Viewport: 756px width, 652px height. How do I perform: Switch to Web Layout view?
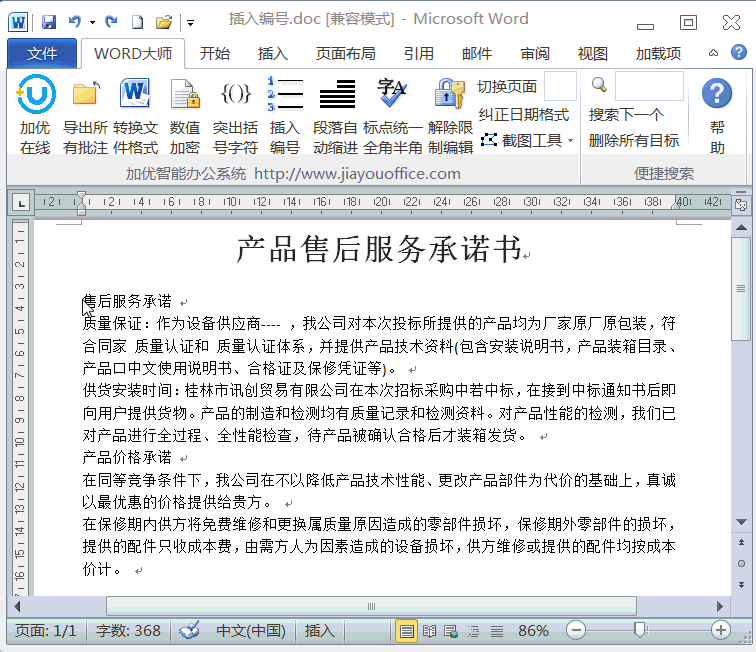[x=451, y=631]
